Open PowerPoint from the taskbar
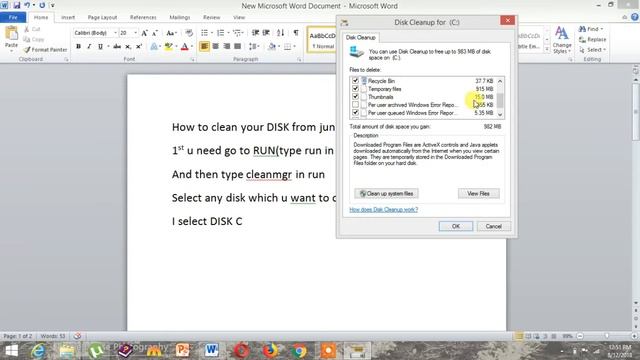This screenshot has width=640, height=360. click(182, 351)
